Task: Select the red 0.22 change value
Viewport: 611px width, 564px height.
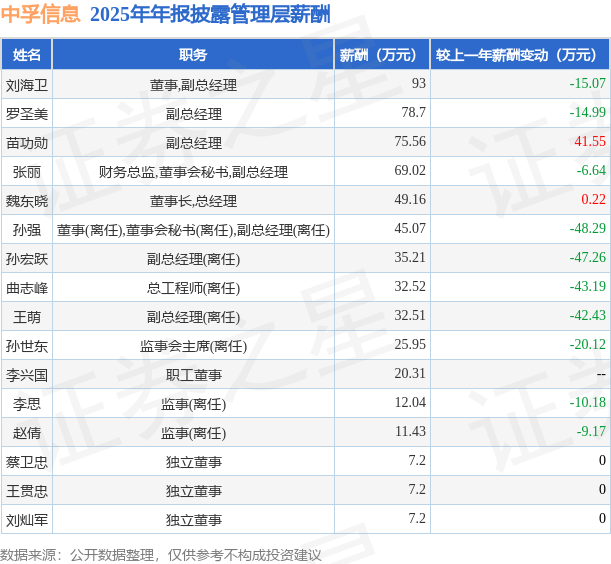Action: click(x=593, y=199)
